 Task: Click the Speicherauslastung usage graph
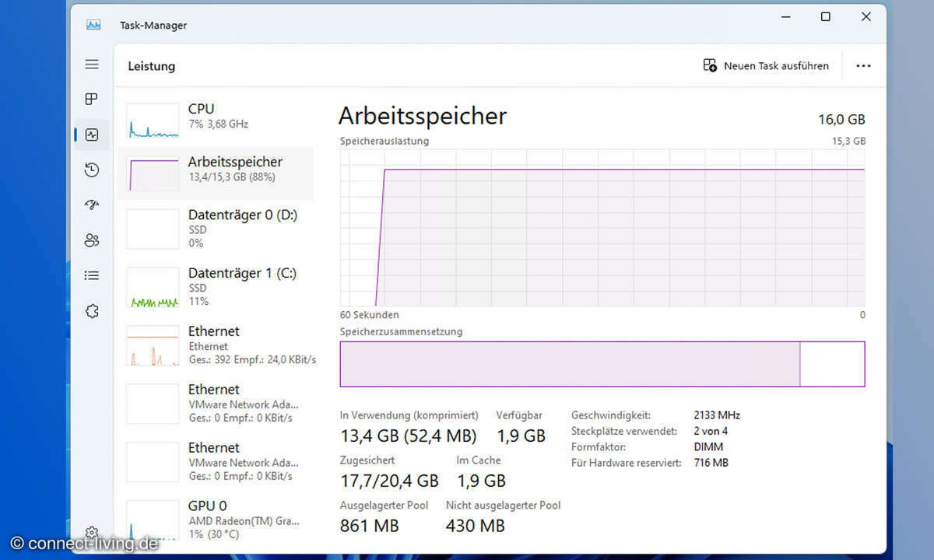(x=602, y=228)
